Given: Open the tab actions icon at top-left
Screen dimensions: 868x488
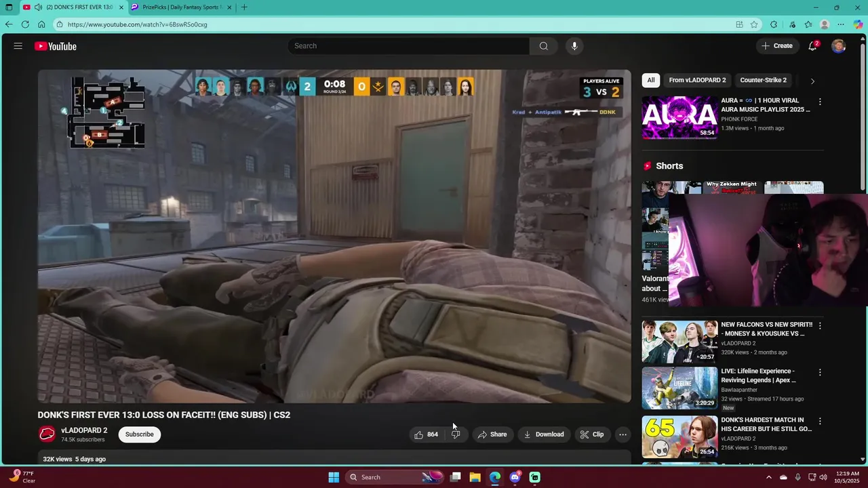Looking at the screenshot, I should click(9, 7).
